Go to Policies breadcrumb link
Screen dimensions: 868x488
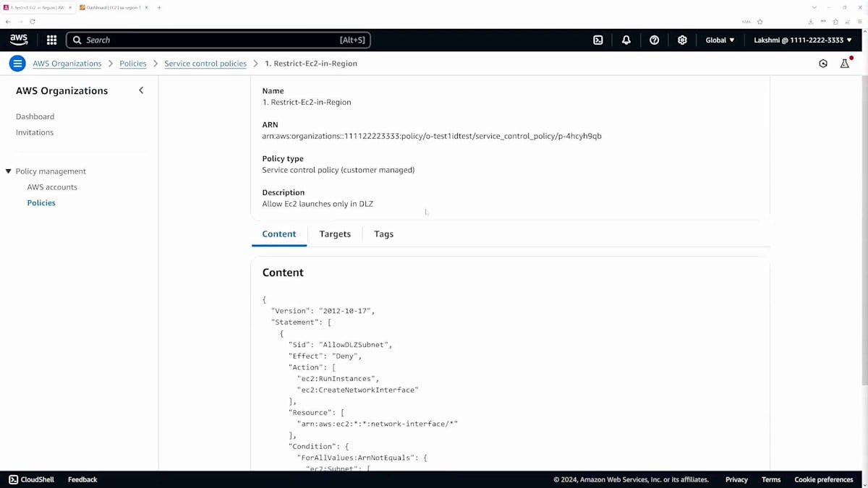coord(133,64)
